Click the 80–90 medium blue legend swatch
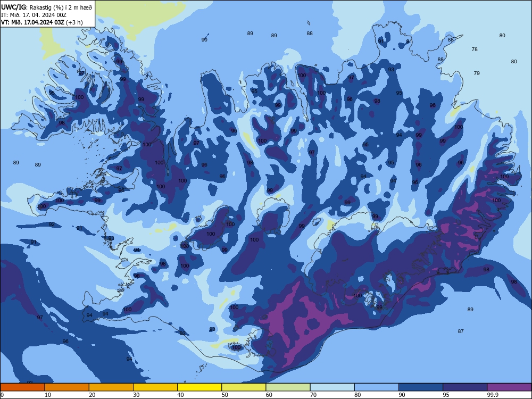The height and width of the screenshot is (399, 532). coord(377,387)
